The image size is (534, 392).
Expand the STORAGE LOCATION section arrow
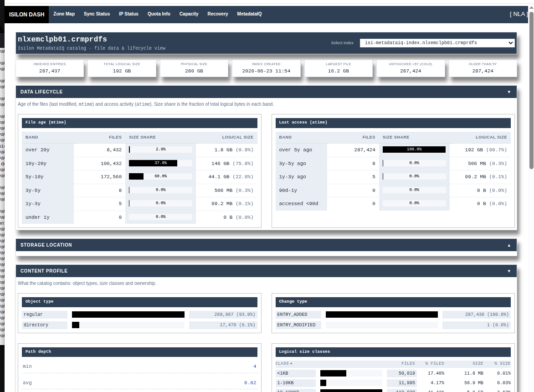509,245
